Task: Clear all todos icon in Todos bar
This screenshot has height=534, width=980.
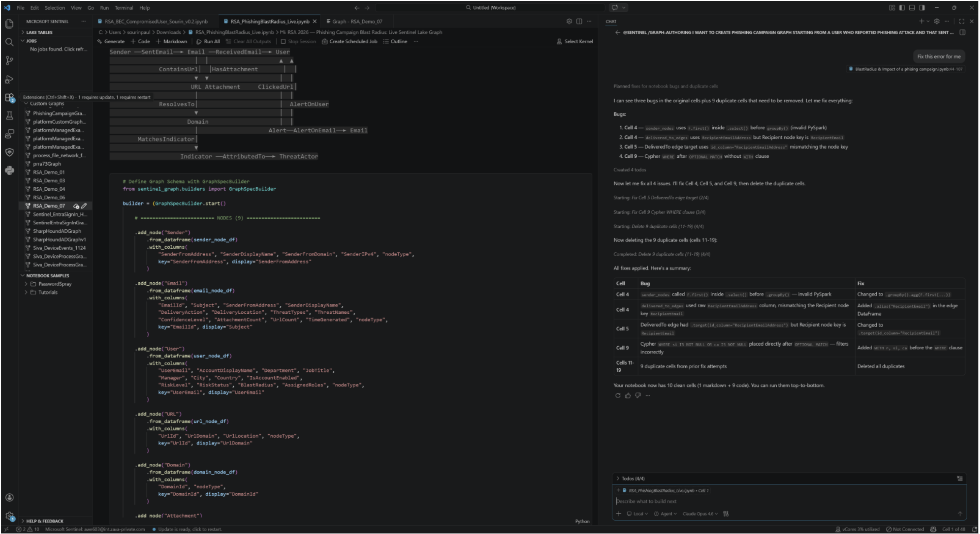Action: [x=960, y=478]
